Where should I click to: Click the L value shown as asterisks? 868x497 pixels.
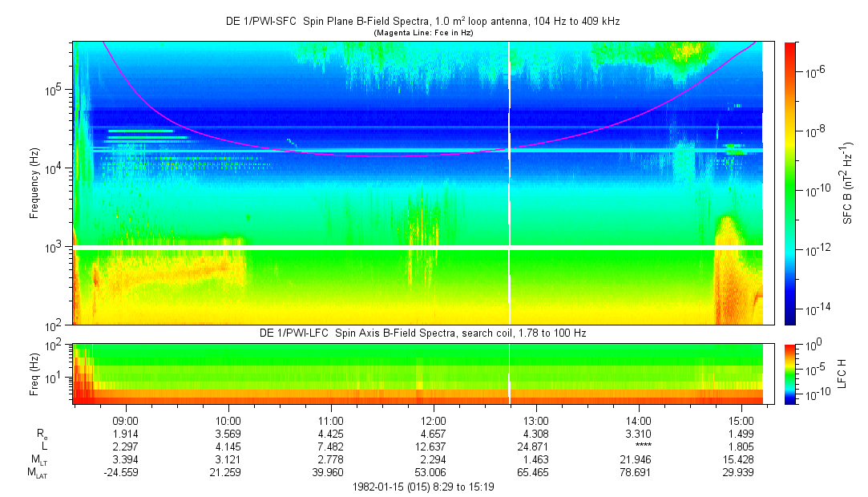(639, 446)
